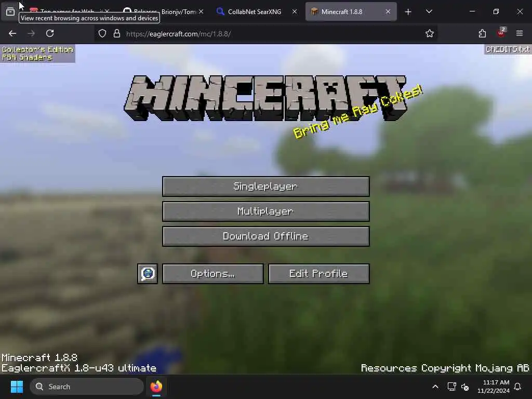This screenshot has width=532, height=399.
Task: Open the notifications bell icon
Action: tap(517, 387)
